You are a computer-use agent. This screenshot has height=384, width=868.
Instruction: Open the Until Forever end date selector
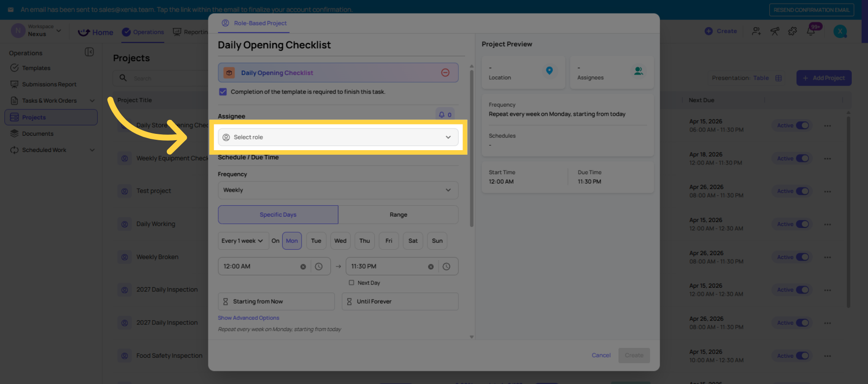click(400, 301)
